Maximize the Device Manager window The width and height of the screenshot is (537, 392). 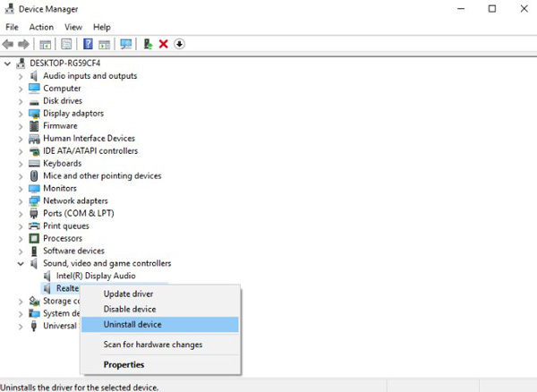click(492, 9)
